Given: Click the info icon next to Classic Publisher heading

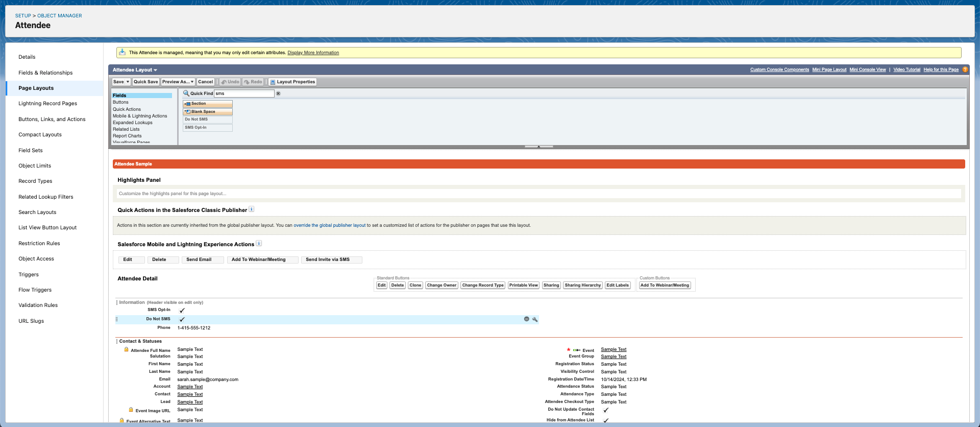Looking at the screenshot, I should [251, 209].
